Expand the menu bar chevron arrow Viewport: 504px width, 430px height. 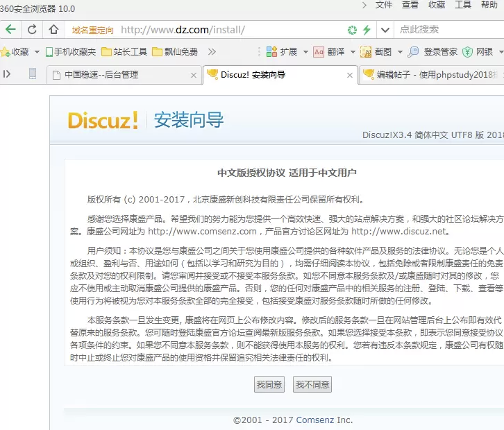pyautogui.click(x=364, y=5)
